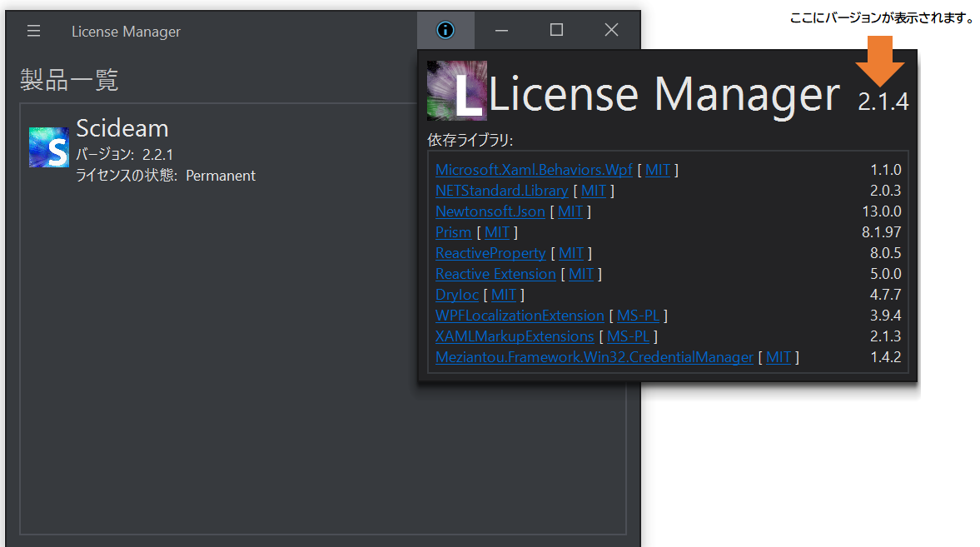Open MS-PL license beside WPFLocalizationExtension

pyautogui.click(x=638, y=316)
